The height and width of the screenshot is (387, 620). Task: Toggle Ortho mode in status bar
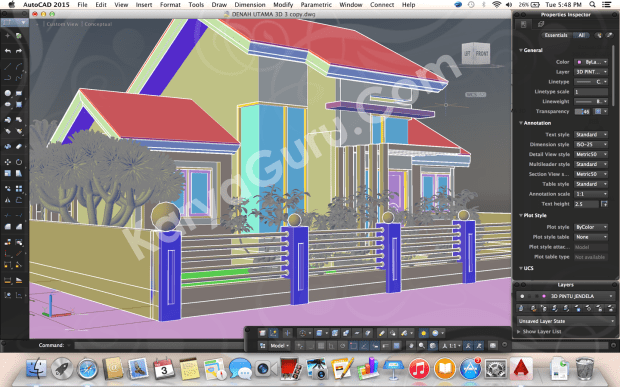[331, 346]
